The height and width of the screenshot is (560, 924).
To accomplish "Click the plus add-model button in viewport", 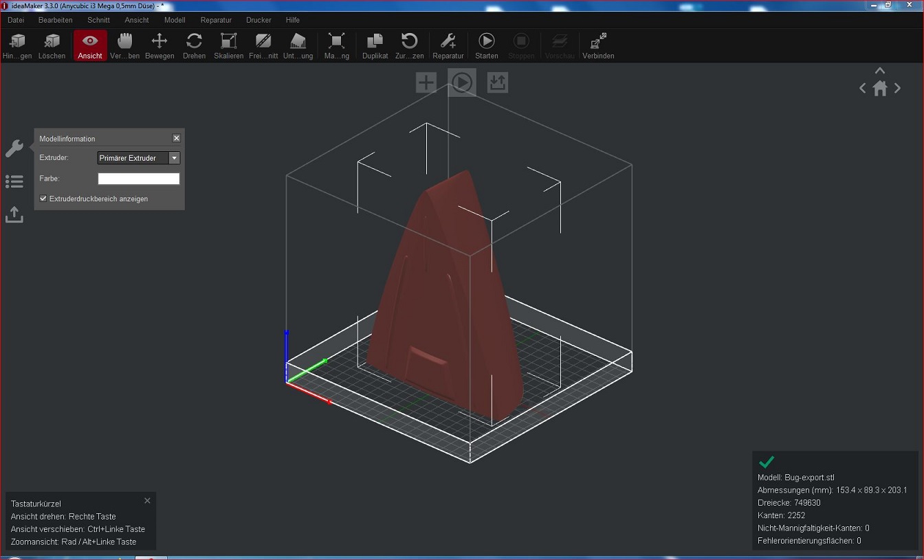I will pos(426,83).
